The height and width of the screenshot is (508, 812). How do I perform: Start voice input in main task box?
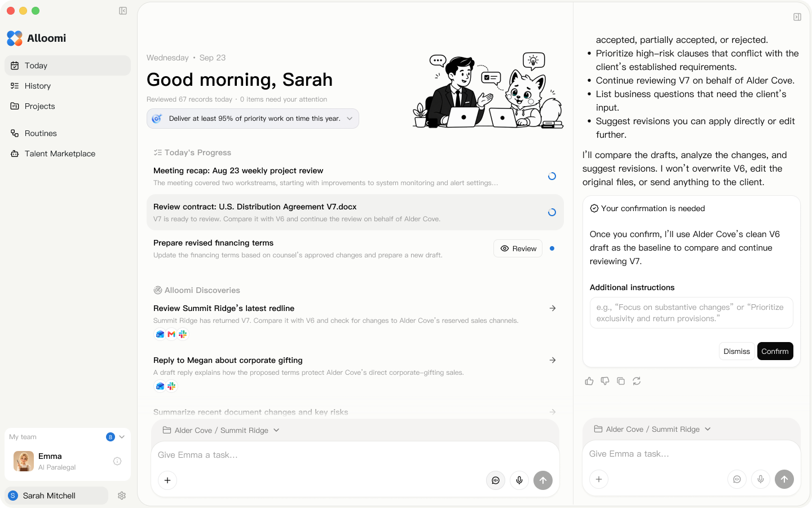(519, 480)
